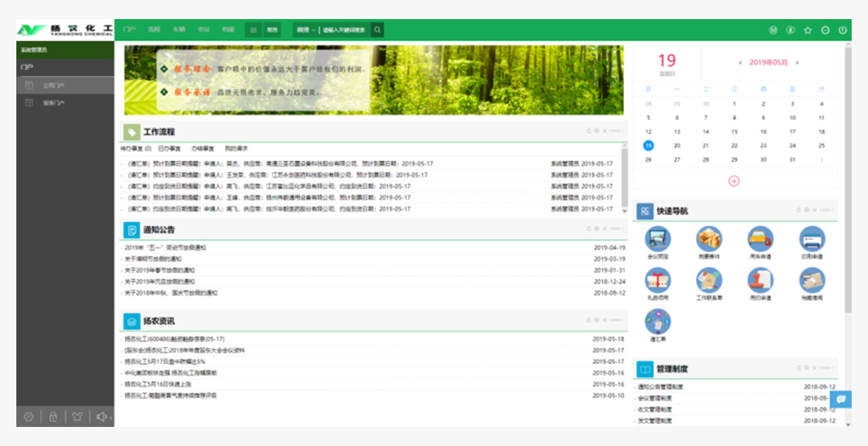Open the 流程 top menu
This screenshot has width=868, height=446.
154,30
